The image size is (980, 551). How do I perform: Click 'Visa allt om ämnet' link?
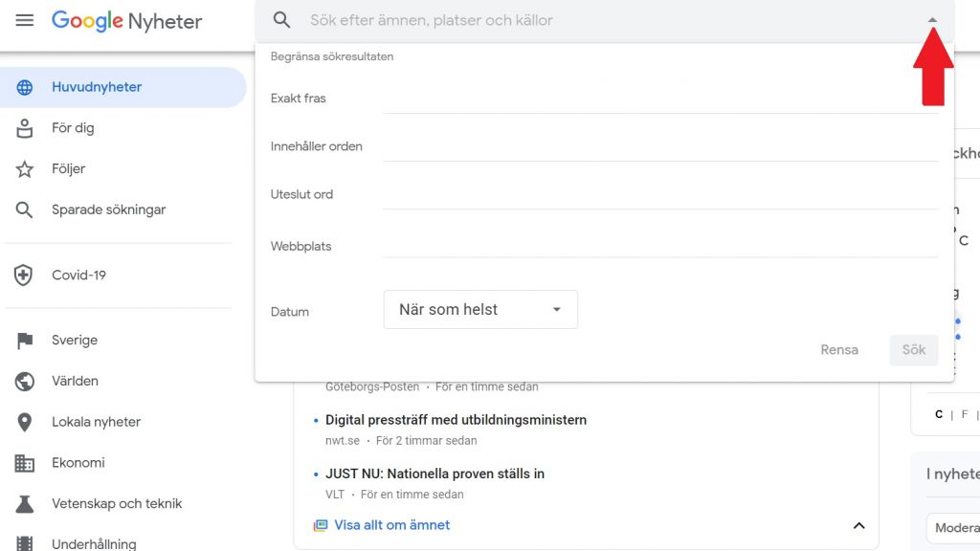coord(391,525)
